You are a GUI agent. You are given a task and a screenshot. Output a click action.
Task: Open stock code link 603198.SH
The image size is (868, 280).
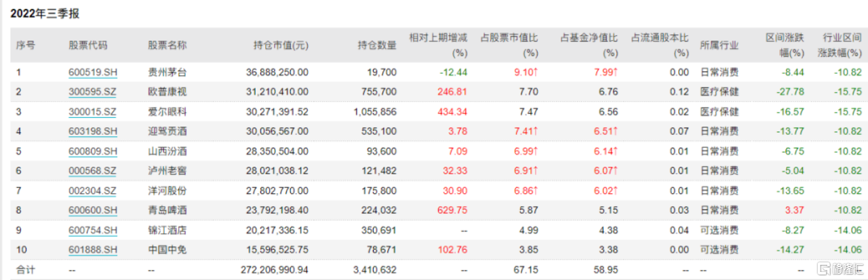pos(93,131)
